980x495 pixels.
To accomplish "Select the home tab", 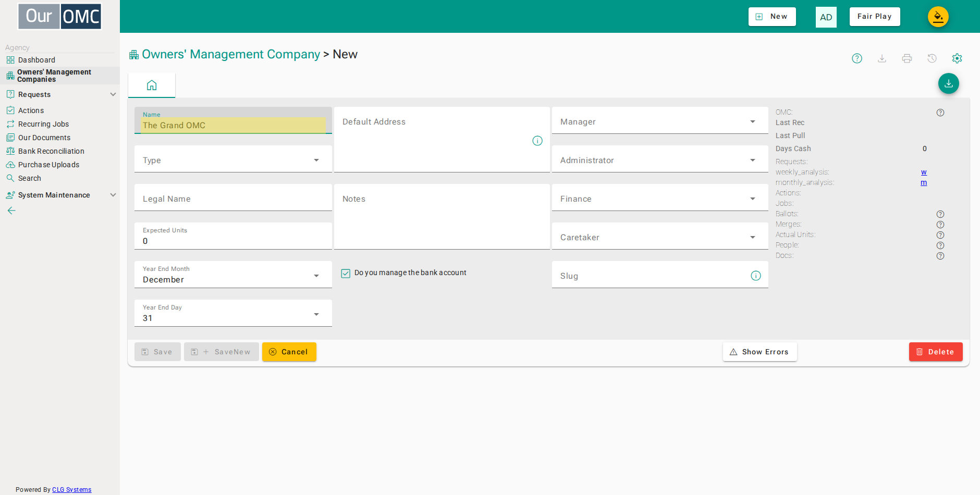I will pyautogui.click(x=152, y=85).
